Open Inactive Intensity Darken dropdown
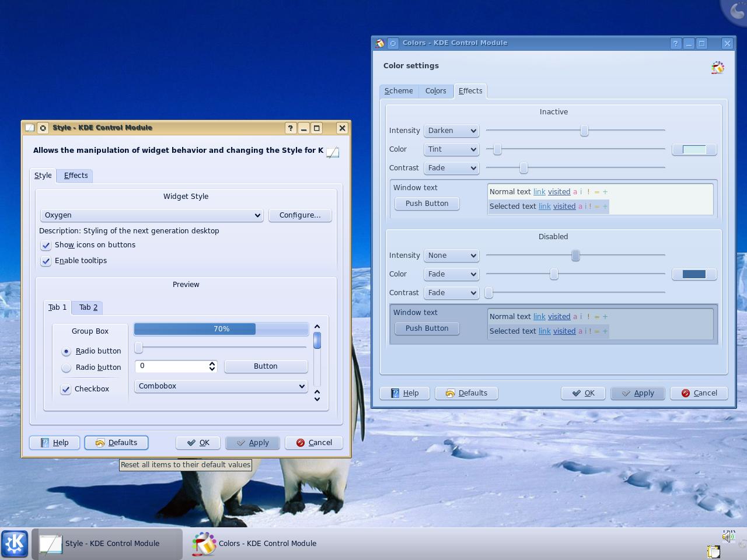747x560 pixels. (452, 131)
